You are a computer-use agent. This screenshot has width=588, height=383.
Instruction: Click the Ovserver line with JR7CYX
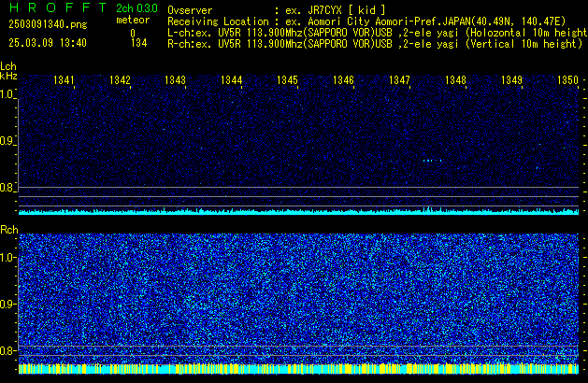click(x=277, y=10)
